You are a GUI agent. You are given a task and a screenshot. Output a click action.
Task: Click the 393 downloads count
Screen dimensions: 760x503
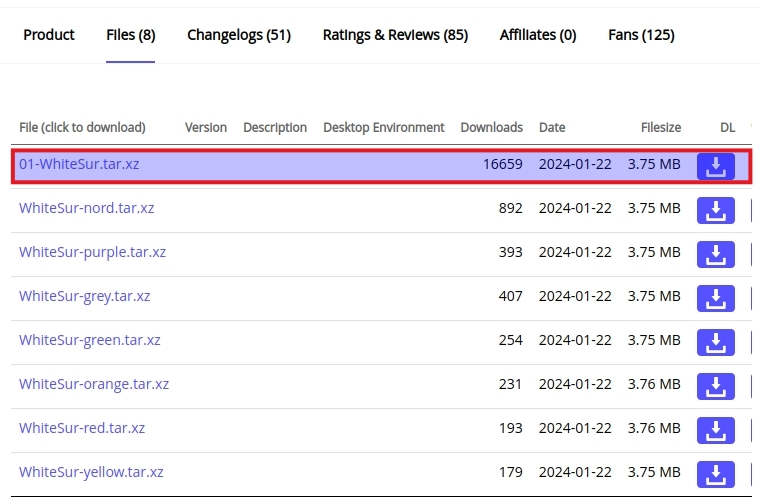pos(510,252)
